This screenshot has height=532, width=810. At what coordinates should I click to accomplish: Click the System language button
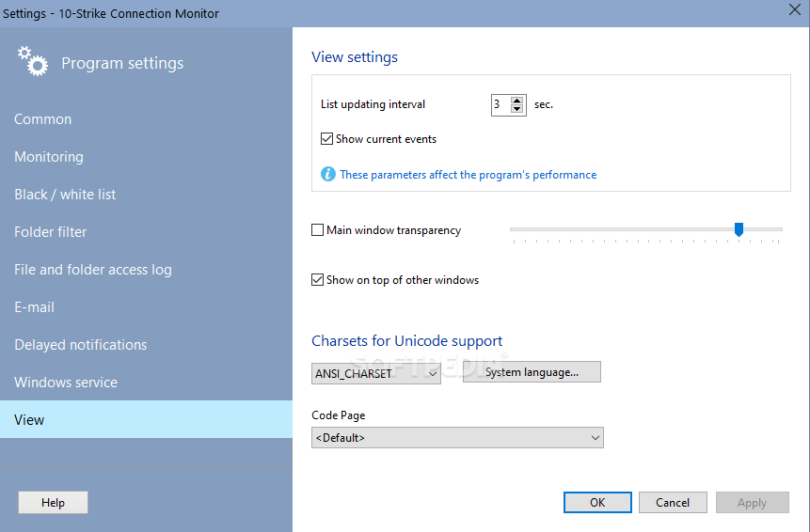[532, 372]
